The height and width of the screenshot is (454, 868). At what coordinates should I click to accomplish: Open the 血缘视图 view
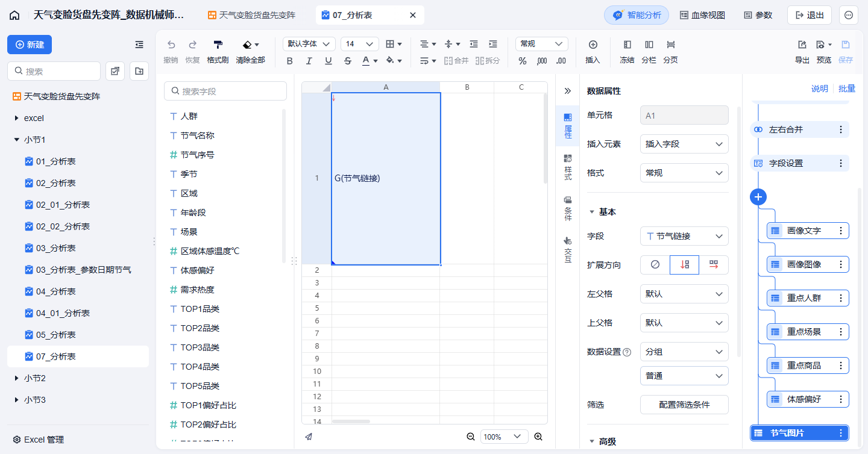tap(702, 15)
